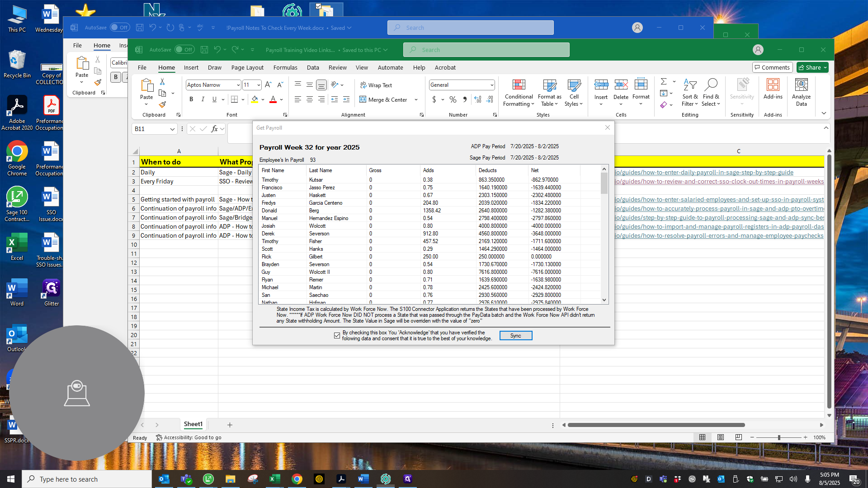868x488 pixels.
Task: Open Sort & Filter
Action: pos(690,93)
